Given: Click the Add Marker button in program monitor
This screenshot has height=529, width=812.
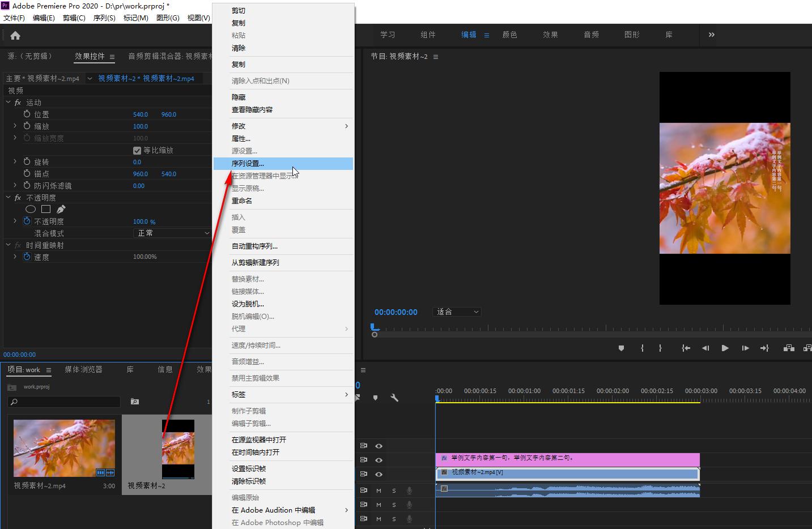Looking at the screenshot, I should click(x=621, y=348).
